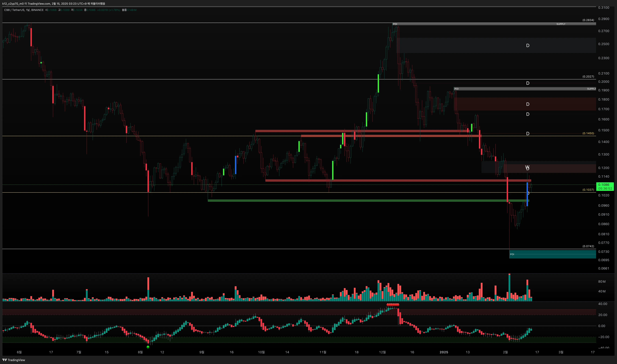Click the 0.0661 price axis label
This screenshot has width=617, height=364.
click(x=604, y=268)
